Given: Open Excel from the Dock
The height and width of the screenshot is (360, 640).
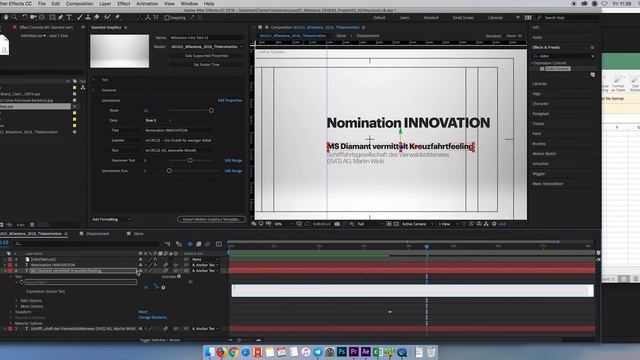Looking at the screenshot, I should [378, 352].
